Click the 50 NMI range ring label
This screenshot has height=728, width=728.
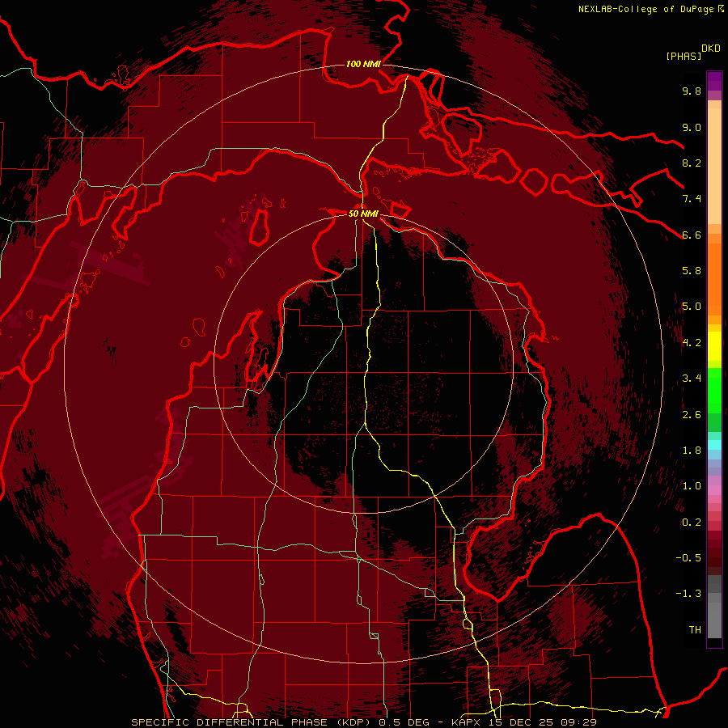pyautogui.click(x=363, y=214)
